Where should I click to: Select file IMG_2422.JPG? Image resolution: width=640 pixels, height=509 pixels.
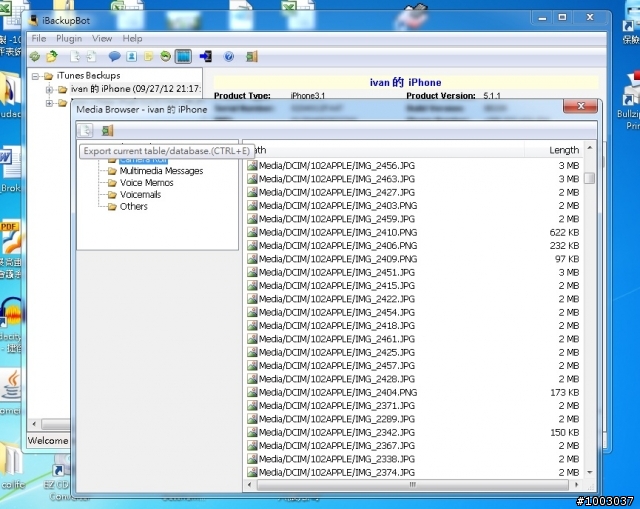pyautogui.click(x=337, y=299)
